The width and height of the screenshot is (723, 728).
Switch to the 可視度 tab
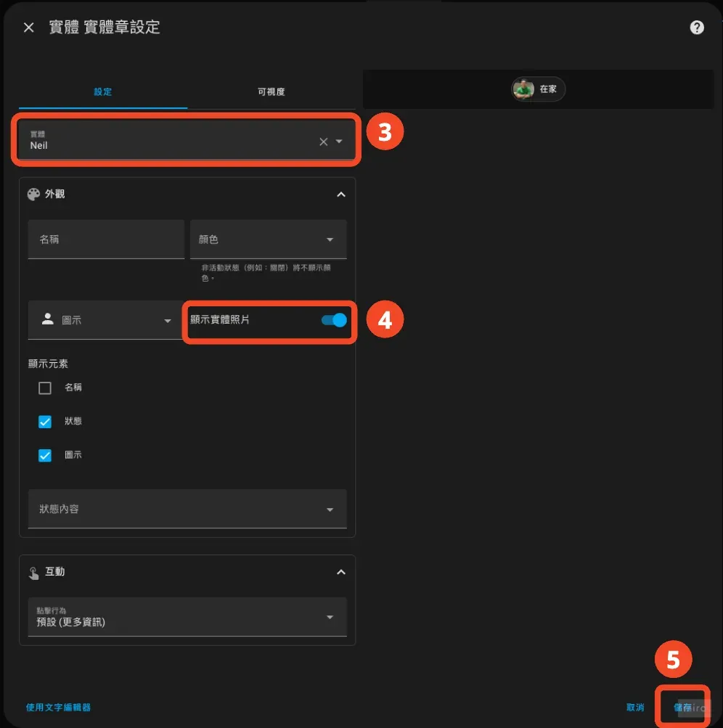click(271, 92)
